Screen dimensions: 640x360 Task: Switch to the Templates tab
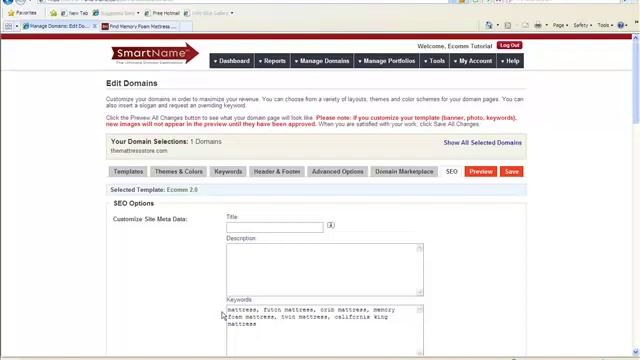[128, 171]
